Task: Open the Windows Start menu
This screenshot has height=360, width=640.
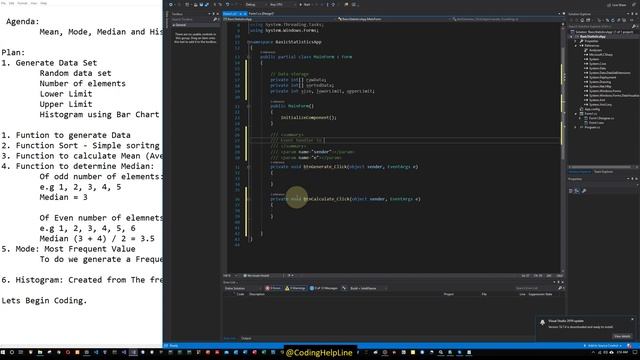Action: click(x=3, y=352)
